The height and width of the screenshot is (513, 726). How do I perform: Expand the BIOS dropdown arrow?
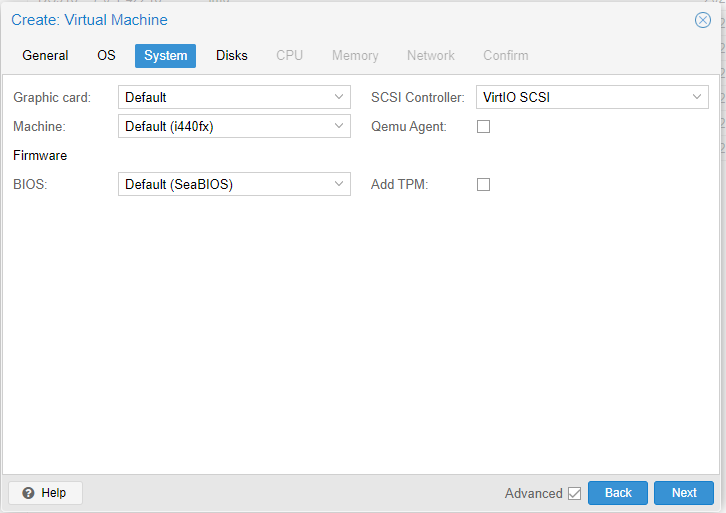[x=339, y=184]
